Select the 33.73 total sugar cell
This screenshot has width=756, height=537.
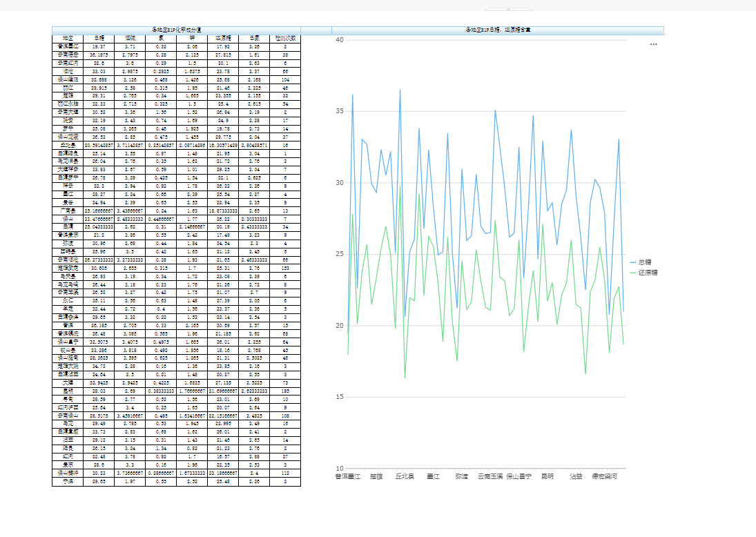click(99, 432)
